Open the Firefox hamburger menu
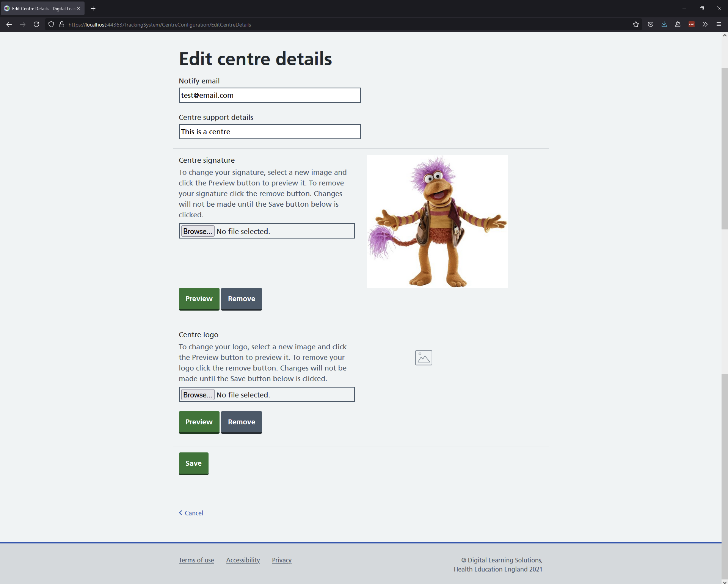The image size is (728, 584). [x=719, y=25]
